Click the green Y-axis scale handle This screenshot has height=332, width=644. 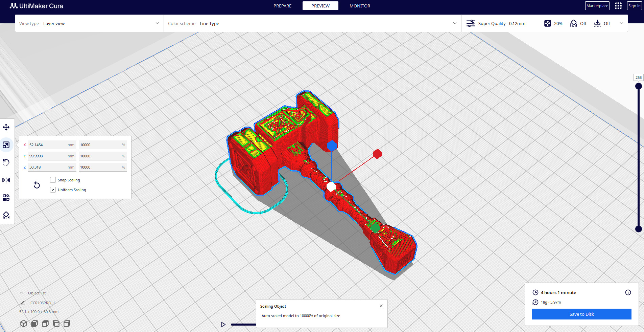point(375,228)
